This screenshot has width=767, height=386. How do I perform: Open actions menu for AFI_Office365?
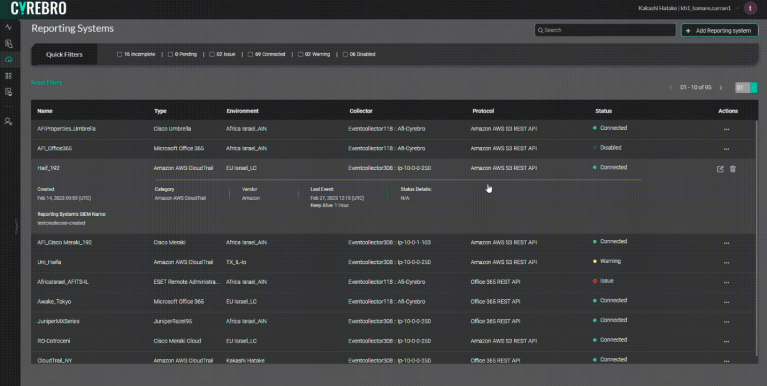726,149
